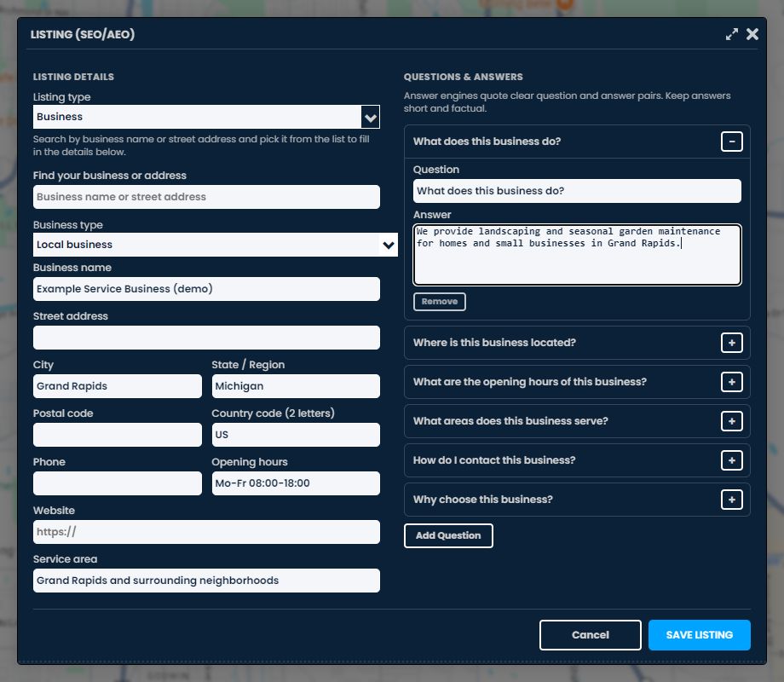The image size is (784, 682).
Task: Edit the Opening hours field
Action: click(296, 483)
